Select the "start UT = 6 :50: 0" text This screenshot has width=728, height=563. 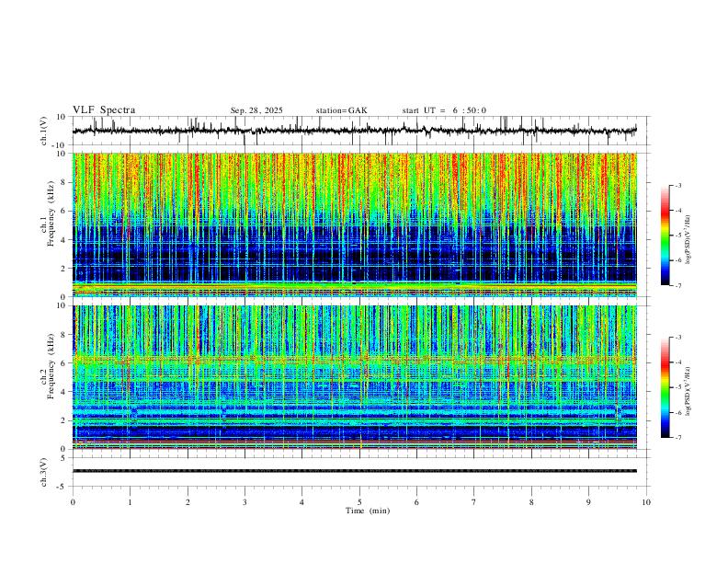tap(444, 110)
